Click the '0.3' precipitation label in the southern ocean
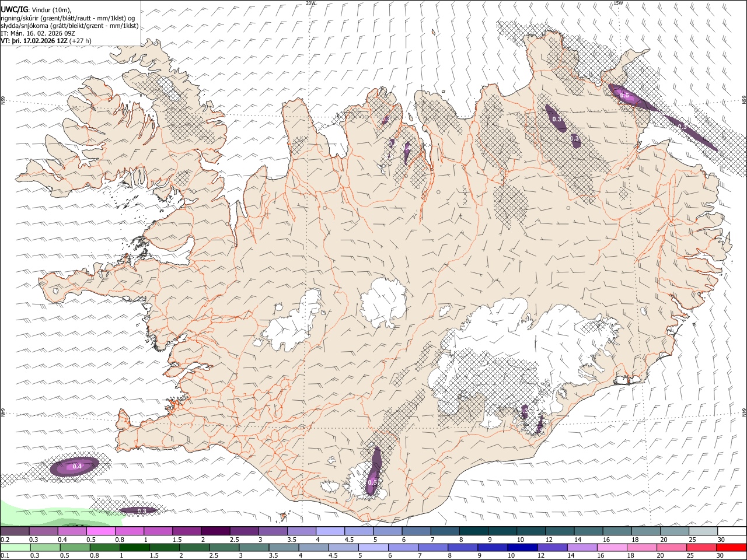This screenshot has width=747, height=560. click(x=141, y=511)
